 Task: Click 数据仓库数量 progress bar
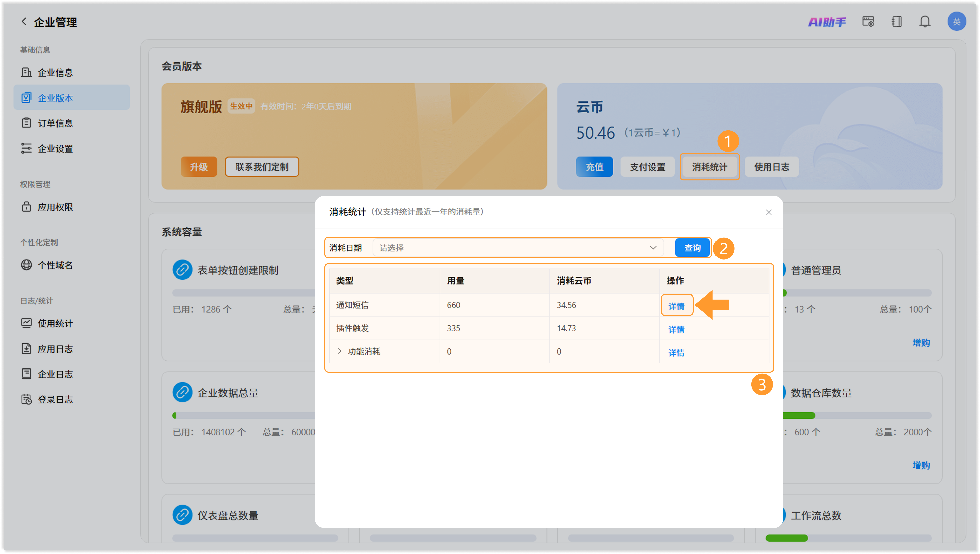point(857,415)
